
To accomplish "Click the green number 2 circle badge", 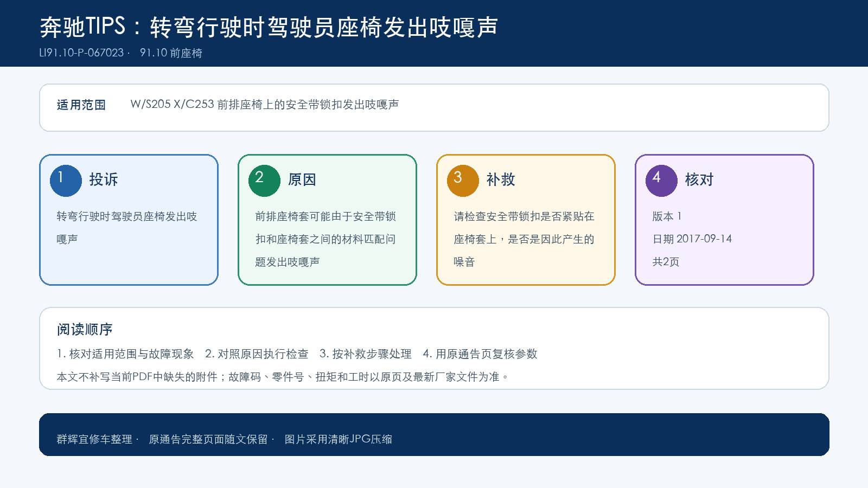I will 264,181.
